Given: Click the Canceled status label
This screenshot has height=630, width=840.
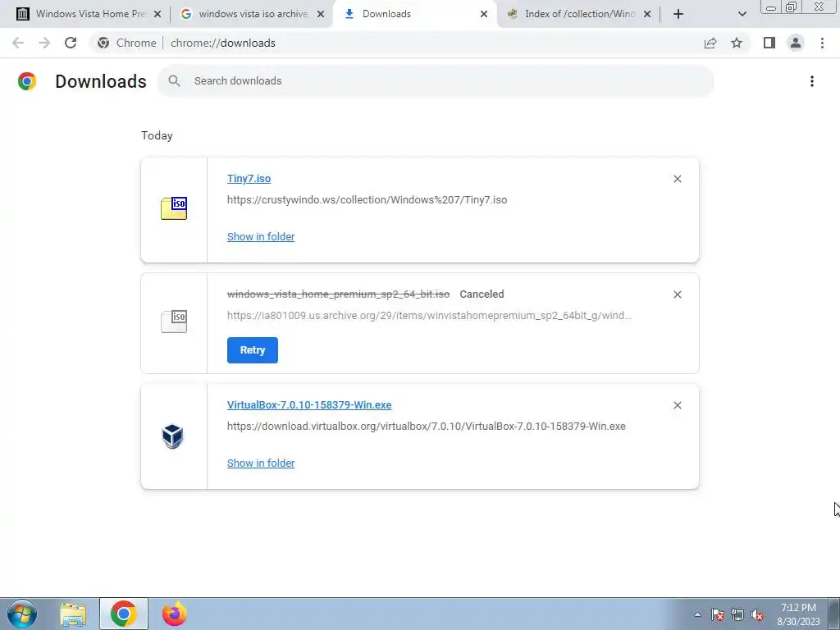Looking at the screenshot, I should 482,294.
